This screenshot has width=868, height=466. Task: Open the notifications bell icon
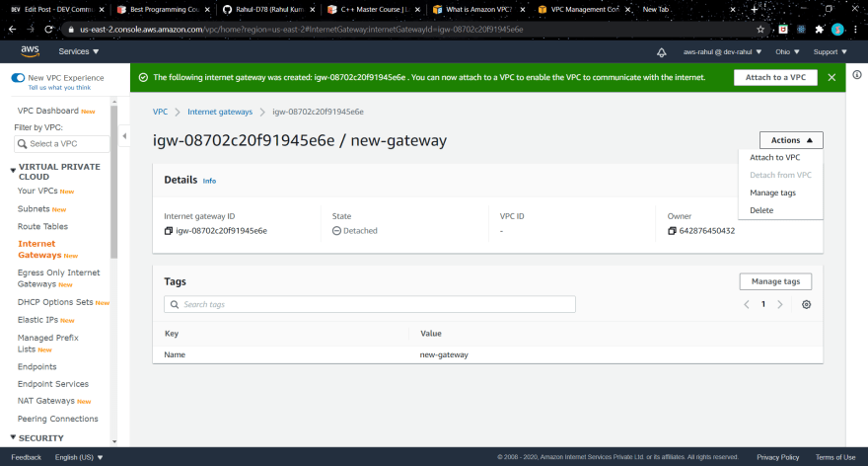[x=661, y=52]
